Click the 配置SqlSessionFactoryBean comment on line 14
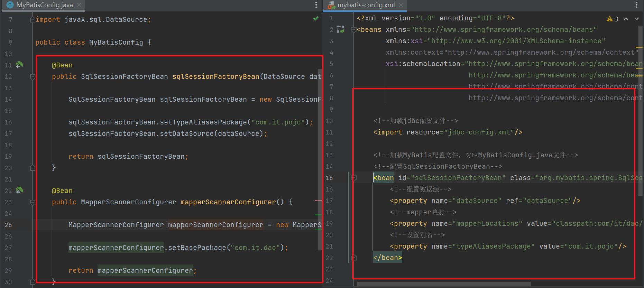 [438, 166]
